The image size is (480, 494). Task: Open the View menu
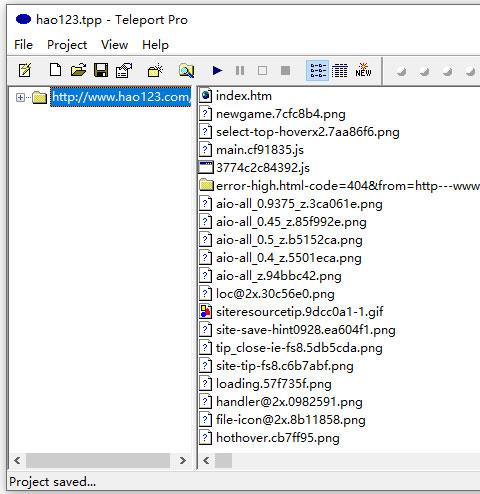click(114, 45)
